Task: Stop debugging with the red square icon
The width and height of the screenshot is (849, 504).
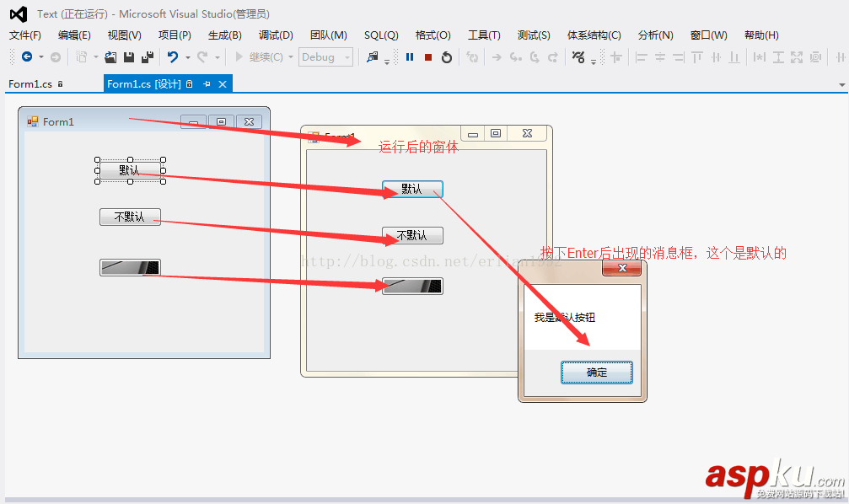Action: (x=428, y=57)
